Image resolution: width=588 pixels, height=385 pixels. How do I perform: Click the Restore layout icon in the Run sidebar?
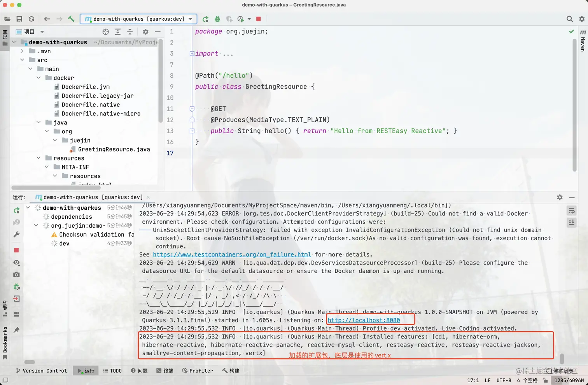(x=16, y=314)
